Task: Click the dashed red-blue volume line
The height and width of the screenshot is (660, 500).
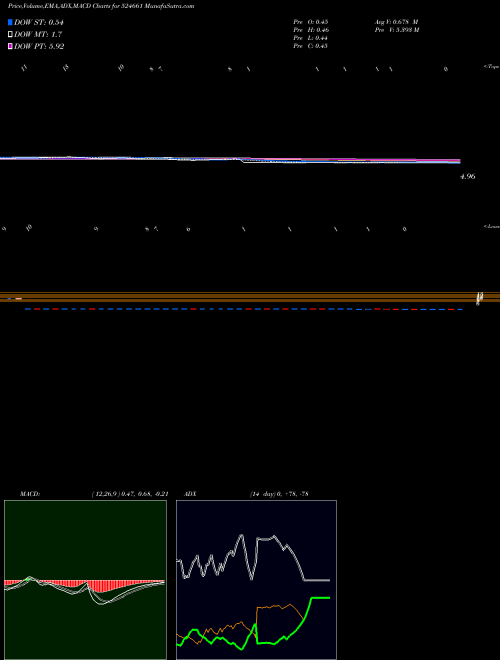Action: pyautogui.click(x=244, y=309)
